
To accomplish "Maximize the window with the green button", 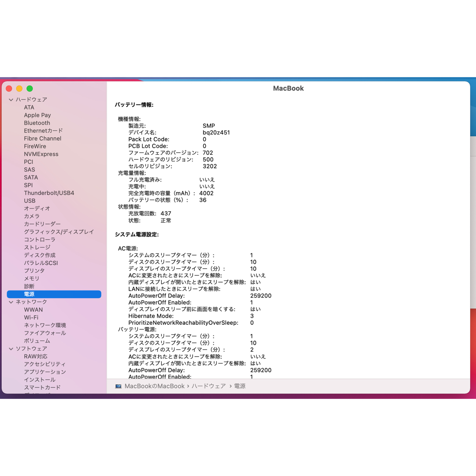I will [x=30, y=89].
